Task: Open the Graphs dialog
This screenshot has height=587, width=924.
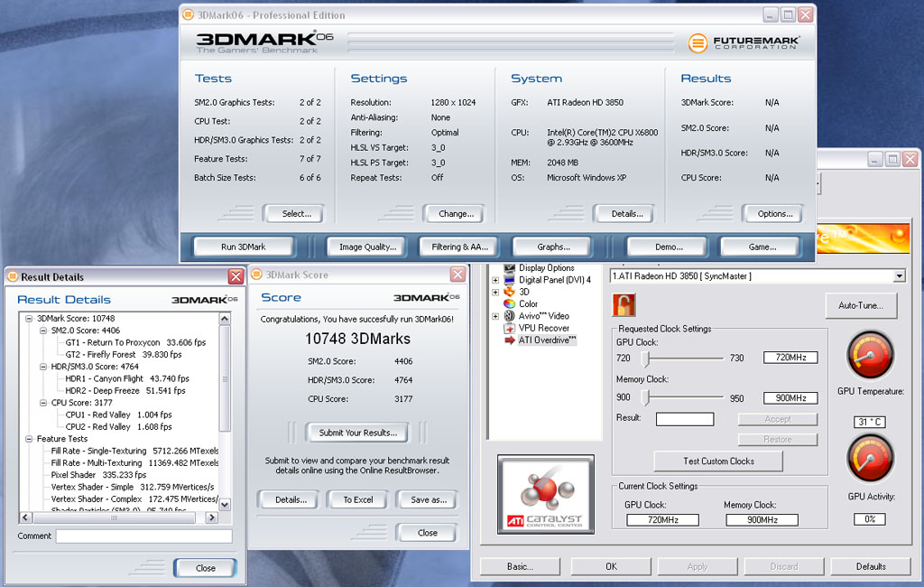Action: point(553,247)
